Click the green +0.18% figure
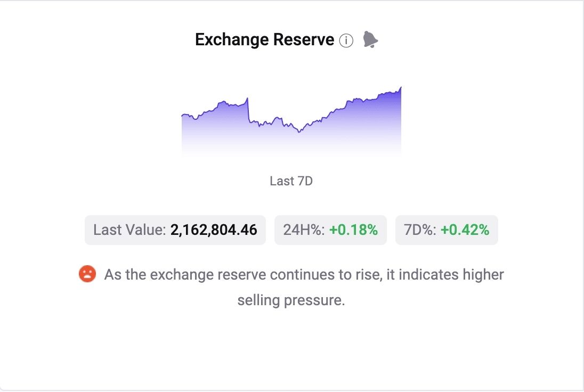This screenshot has height=392, width=584. (353, 230)
